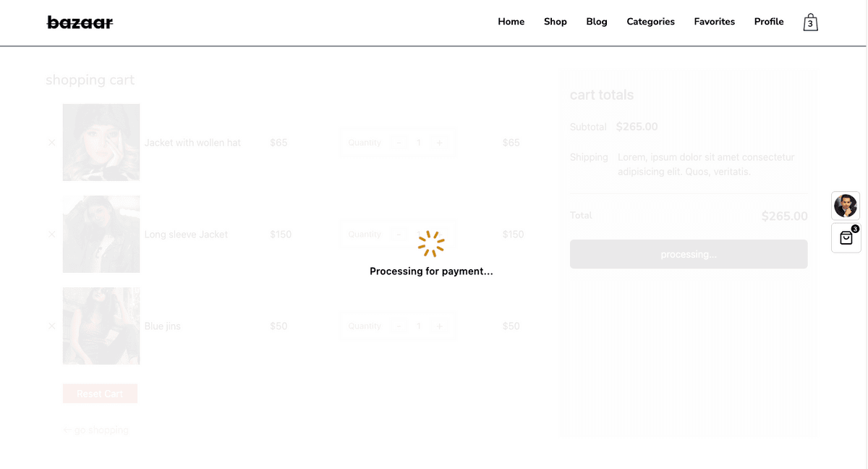Remove Blue jins with X icon
Viewport: 868px width, 469px height.
(51, 326)
